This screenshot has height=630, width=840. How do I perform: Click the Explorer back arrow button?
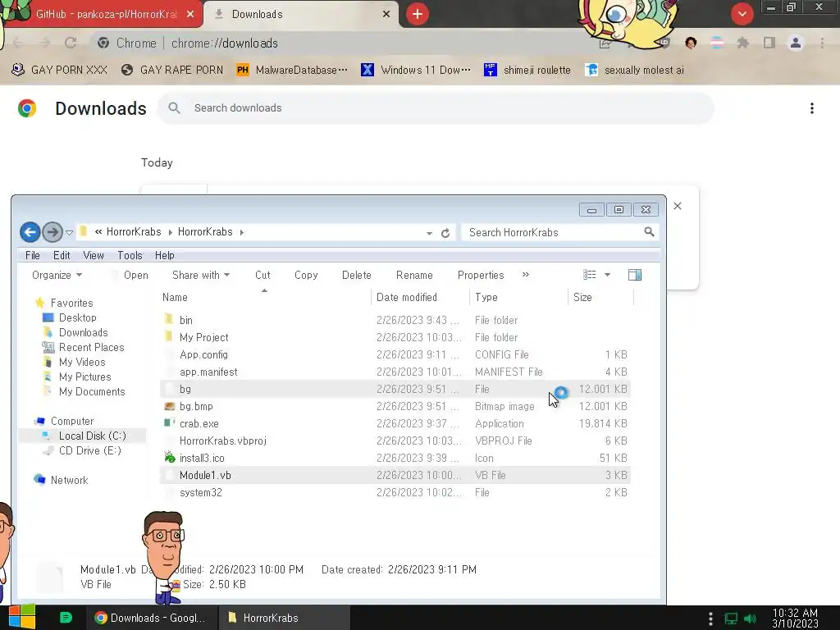[x=30, y=232]
